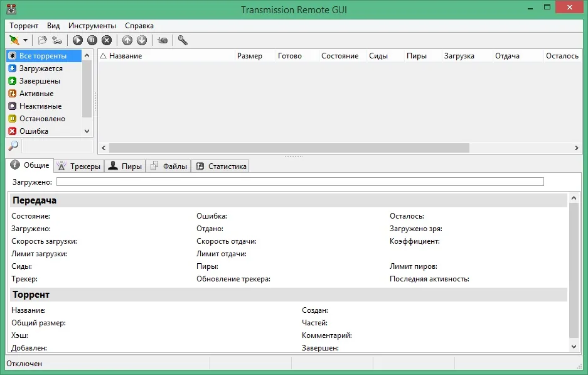588x375 pixels.
Task: Click the Хэш label
Action: pyautogui.click(x=19, y=335)
